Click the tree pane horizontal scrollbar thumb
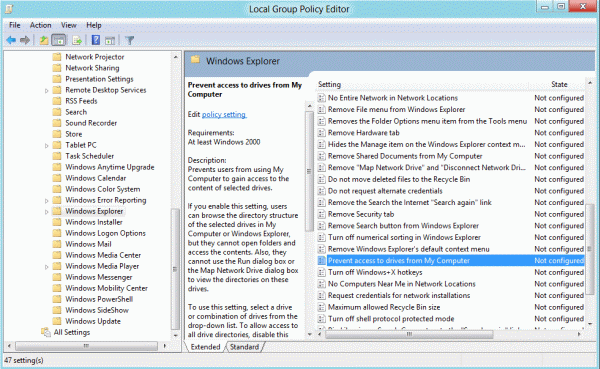 (86, 346)
